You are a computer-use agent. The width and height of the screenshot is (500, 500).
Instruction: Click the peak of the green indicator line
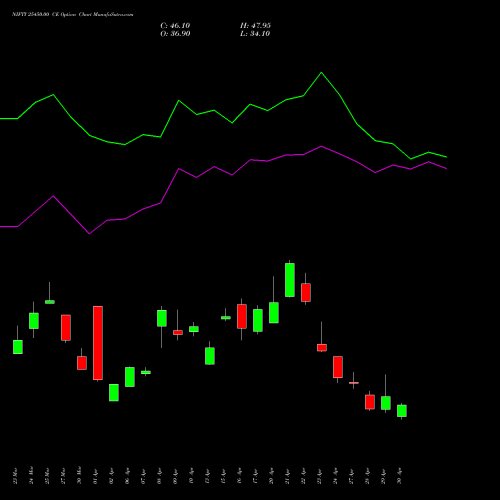click(x=321, y=73)
